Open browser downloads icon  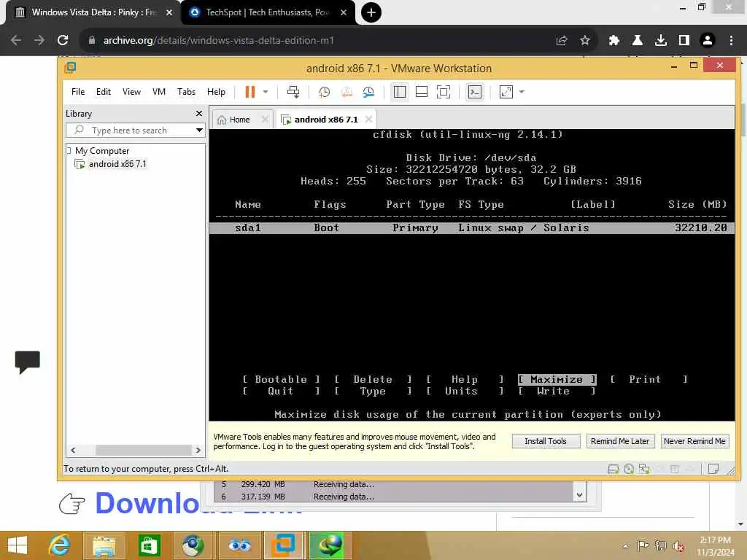click(x=661, y=41)
